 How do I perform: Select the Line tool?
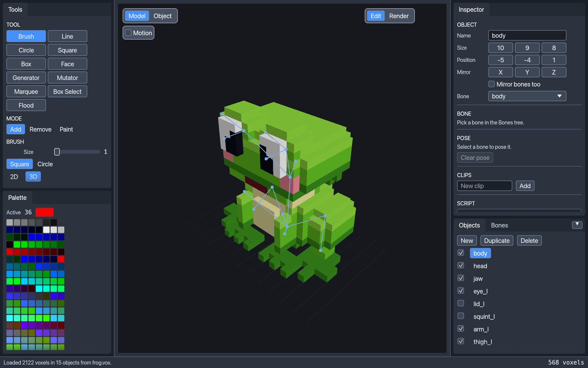[67, 36]
